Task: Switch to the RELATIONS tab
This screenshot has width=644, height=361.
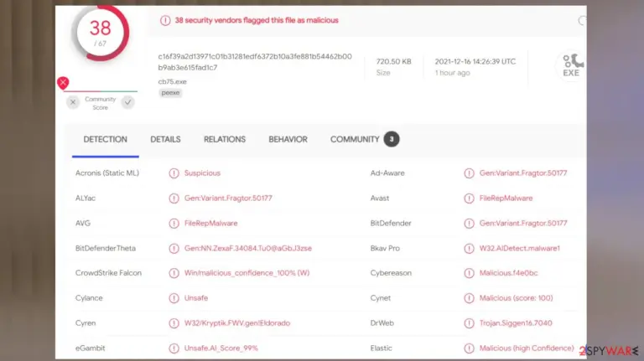Action: [x=225, y=140]
